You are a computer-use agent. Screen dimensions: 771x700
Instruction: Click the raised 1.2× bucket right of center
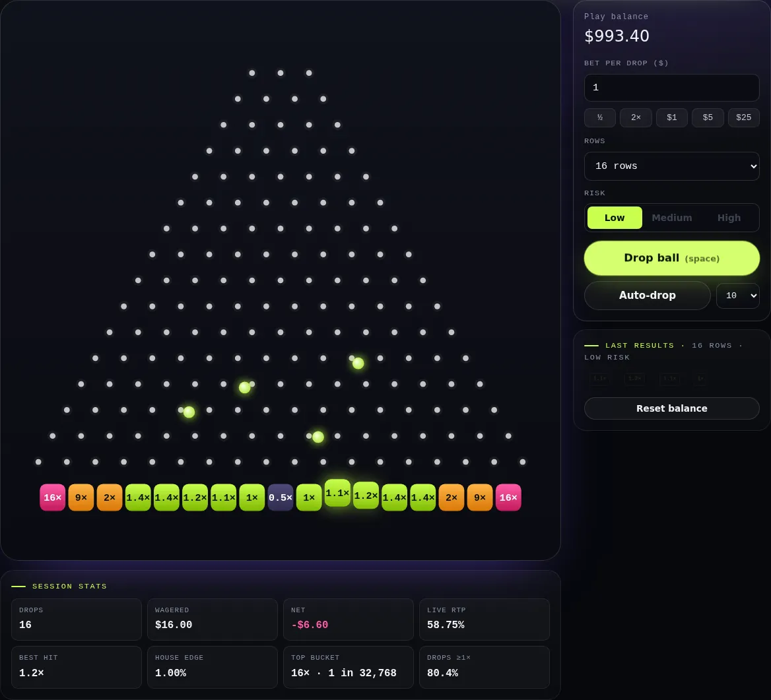click(366, 495)
